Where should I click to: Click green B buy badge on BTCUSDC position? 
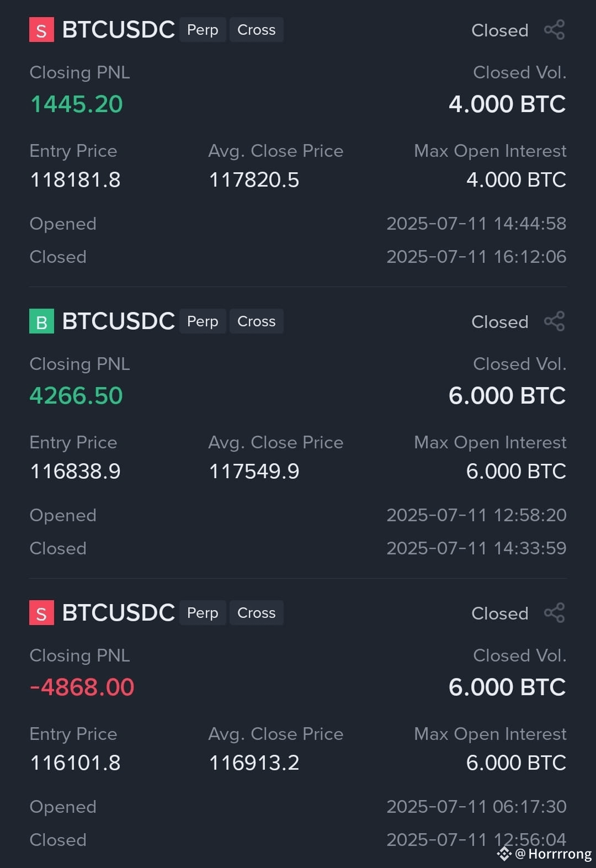pos(41,321)
